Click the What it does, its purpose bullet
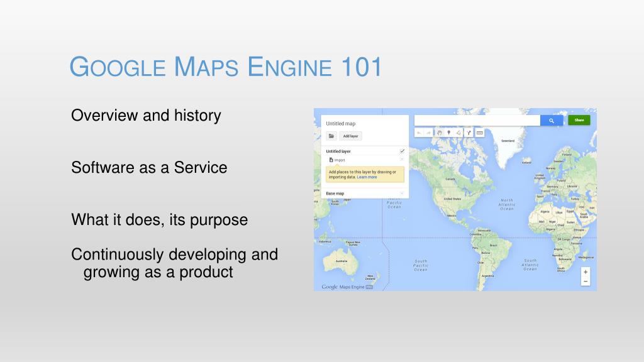 (x=159, y=219)
